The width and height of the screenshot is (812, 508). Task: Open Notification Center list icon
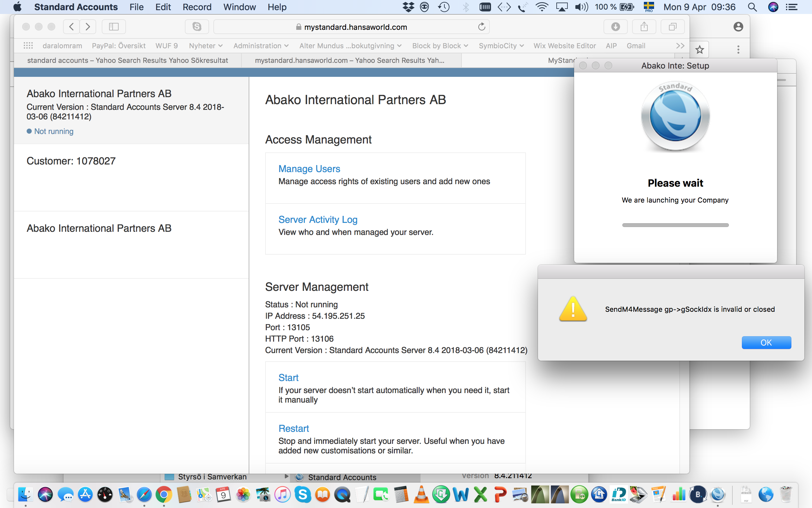[792, 7]
